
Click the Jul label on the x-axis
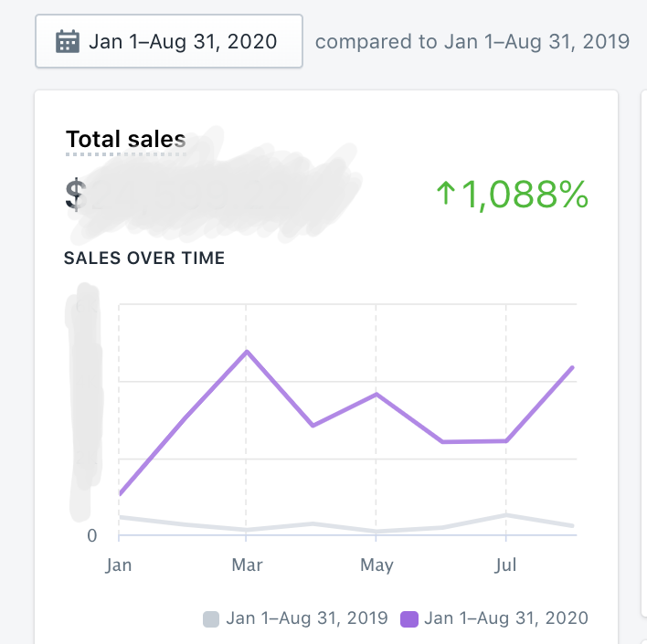click(505, 565)
